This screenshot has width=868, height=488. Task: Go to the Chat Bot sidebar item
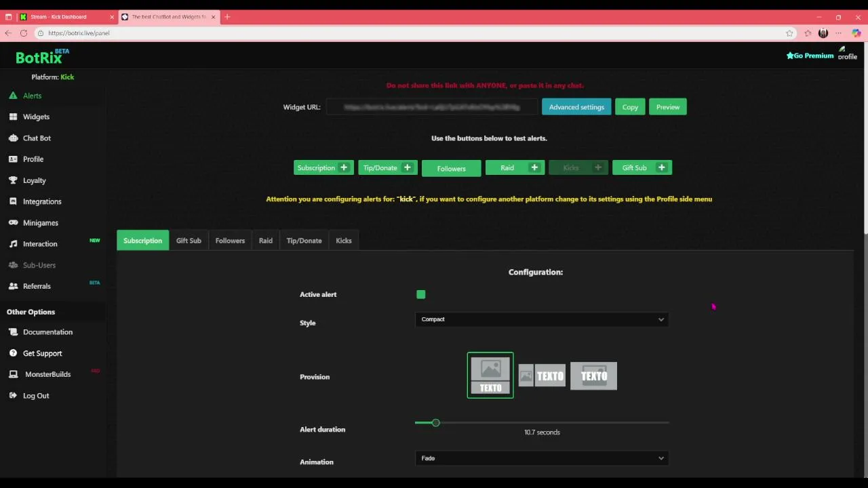tap(37, 138)
